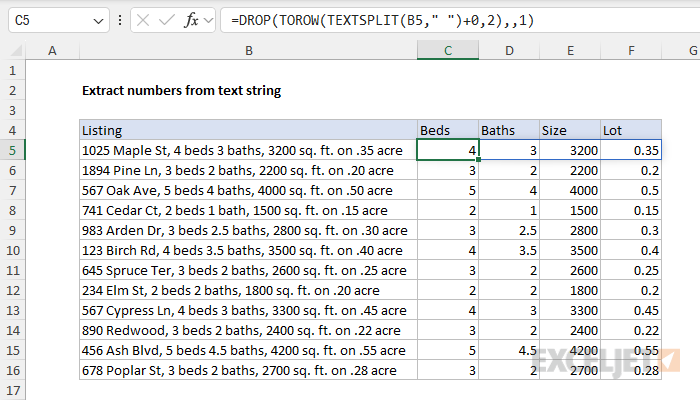Select row 16 header
Viewport: 700px width, 400px height.
click(12, 371)
